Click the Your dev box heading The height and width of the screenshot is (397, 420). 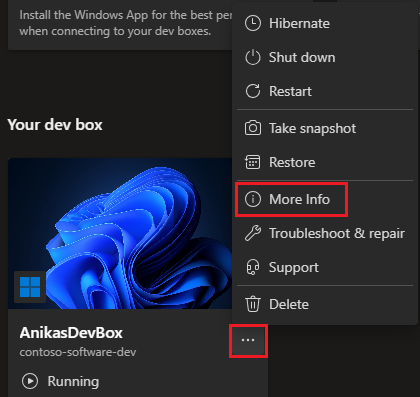tap(55, 125)
